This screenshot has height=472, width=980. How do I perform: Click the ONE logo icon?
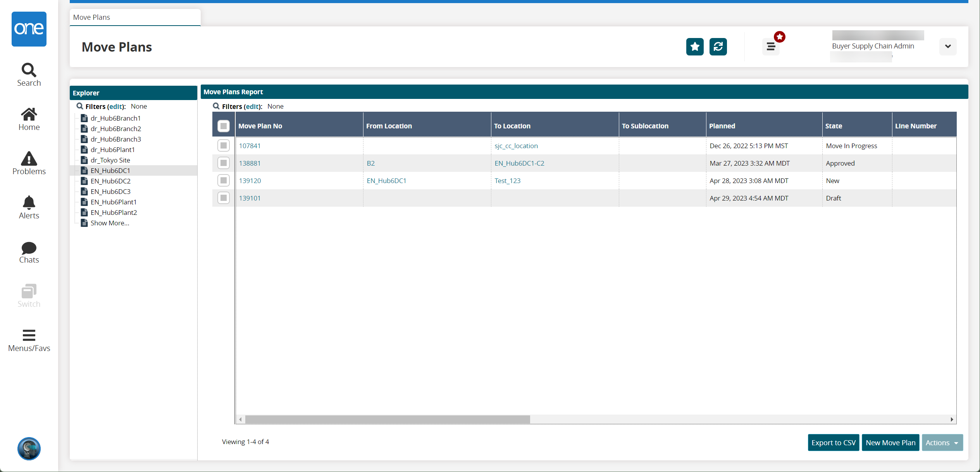29,29
